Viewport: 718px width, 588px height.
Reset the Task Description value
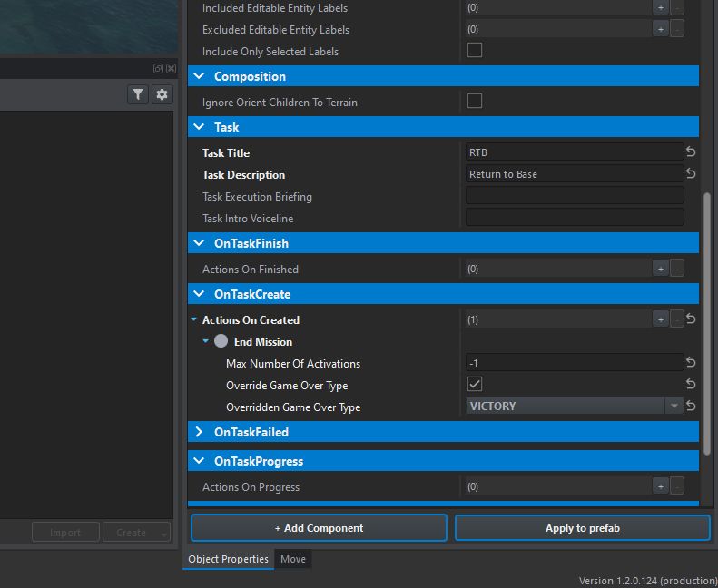(x=691, y=174)
